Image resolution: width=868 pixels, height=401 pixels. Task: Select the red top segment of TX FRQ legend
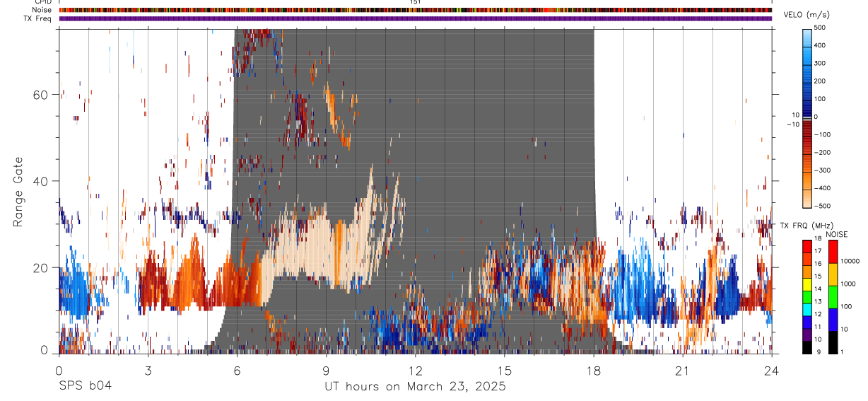(x=807, y=246)
